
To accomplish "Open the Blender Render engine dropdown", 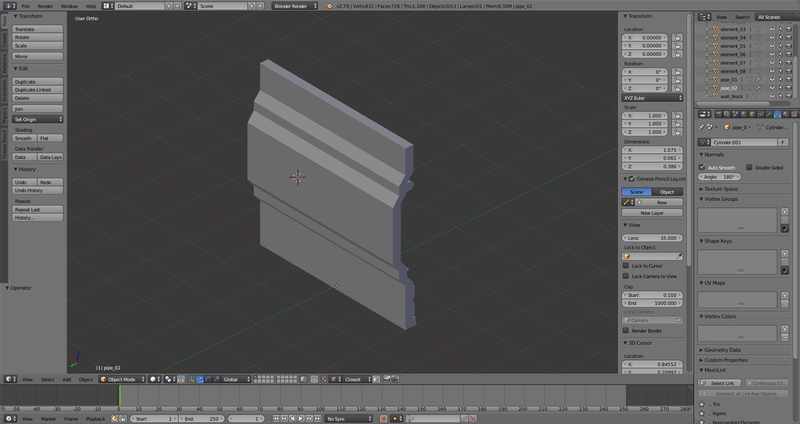I will (294, 6).
